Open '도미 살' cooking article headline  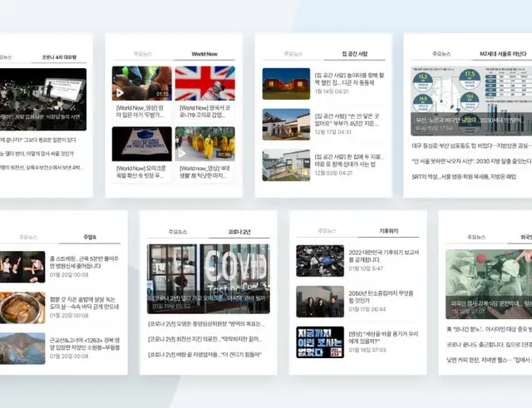click(85, 302)
